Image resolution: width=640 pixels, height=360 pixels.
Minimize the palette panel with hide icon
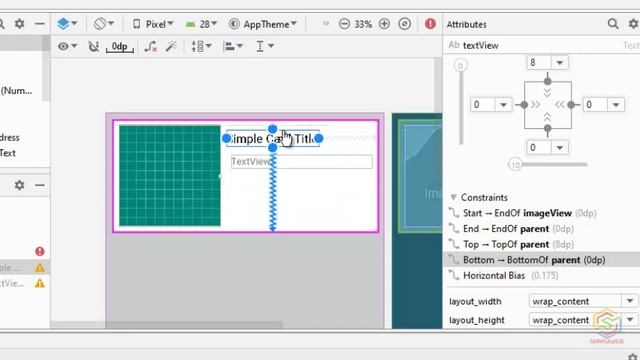click(40, 24)
